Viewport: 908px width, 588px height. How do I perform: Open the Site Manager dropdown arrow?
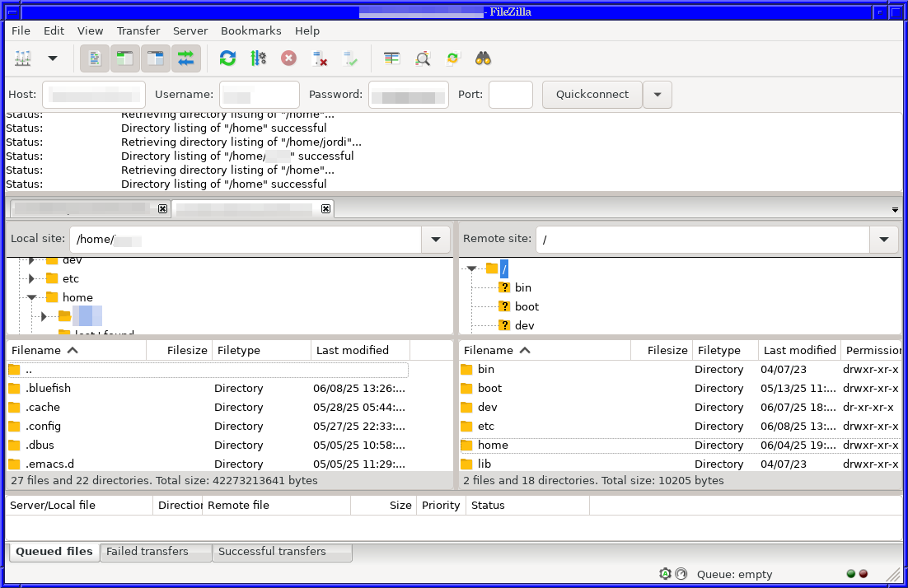click(53, 58)
